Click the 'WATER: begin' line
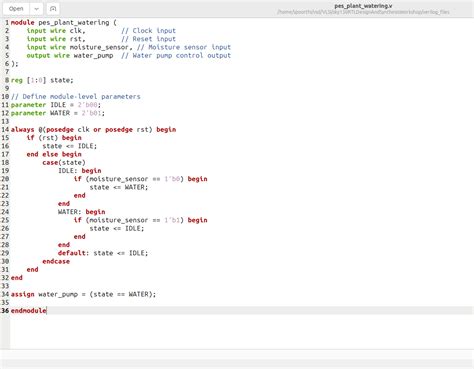Screen dimensions: 474x369 [82, 212]
